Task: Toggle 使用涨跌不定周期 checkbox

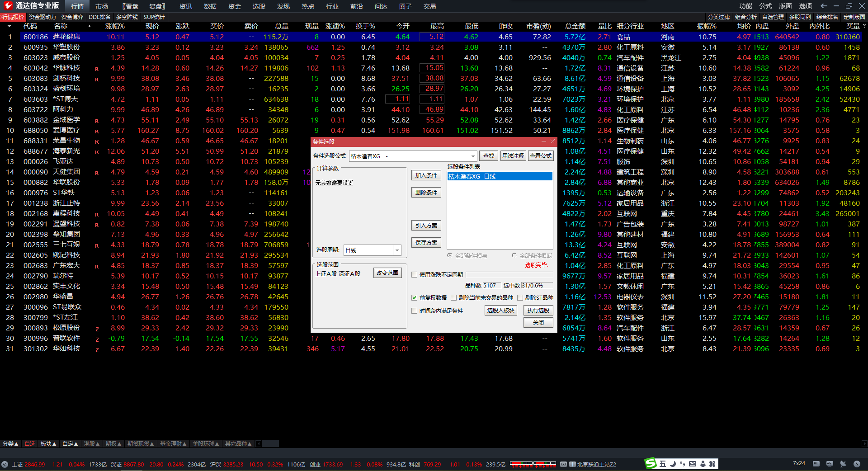Action: click(414, 274)
